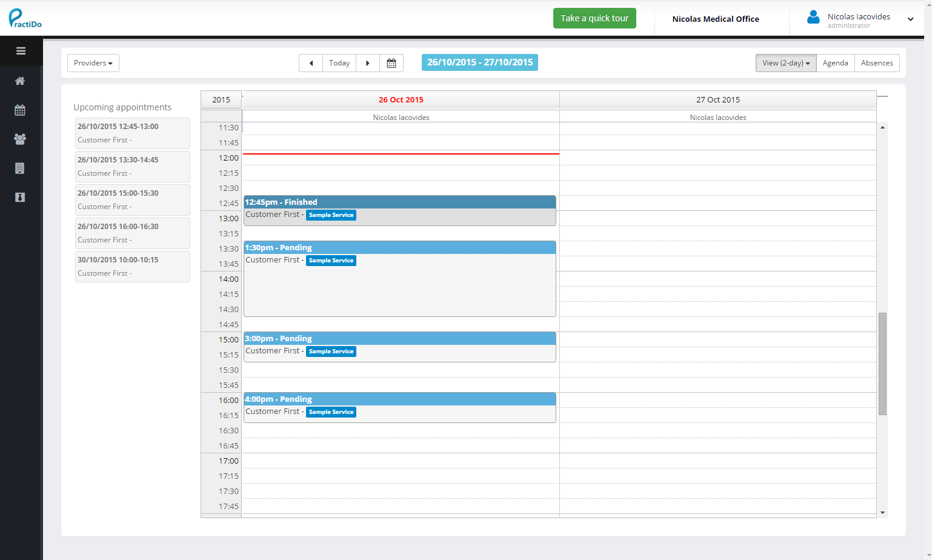Click the calendar vertical scrollbar thumb
This screenshot has height=560, width=932.
tap(882, 364)
